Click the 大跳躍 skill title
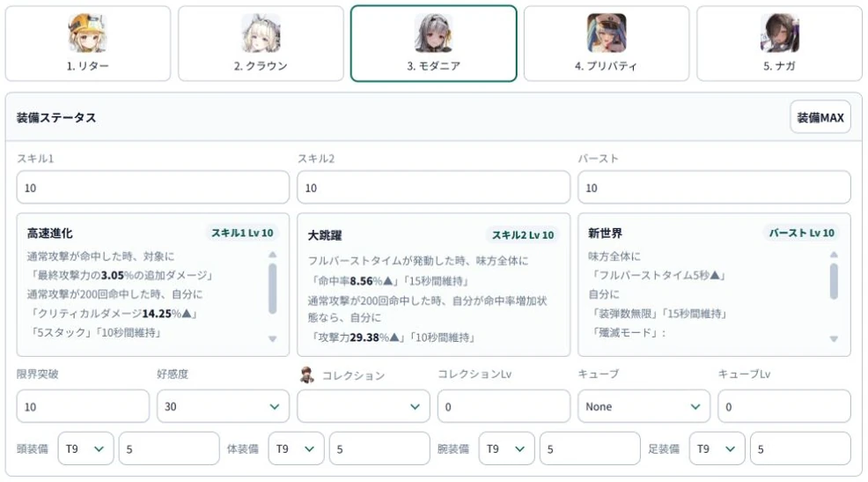Viewport: 868px width, 482px height. point(325,235)
